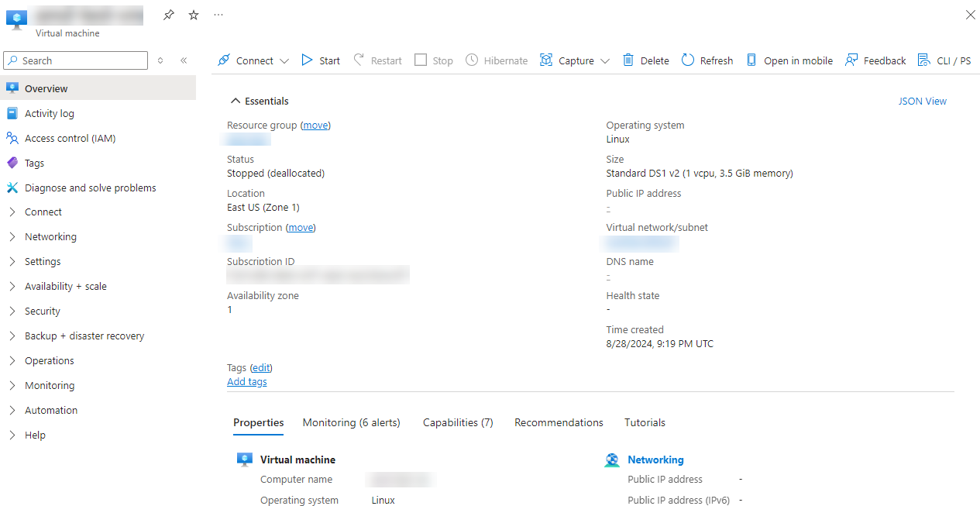The height and width of the screenshot is (506, 980).
Task: Click the Delete trash icon
Action: (x=628, y=60)
